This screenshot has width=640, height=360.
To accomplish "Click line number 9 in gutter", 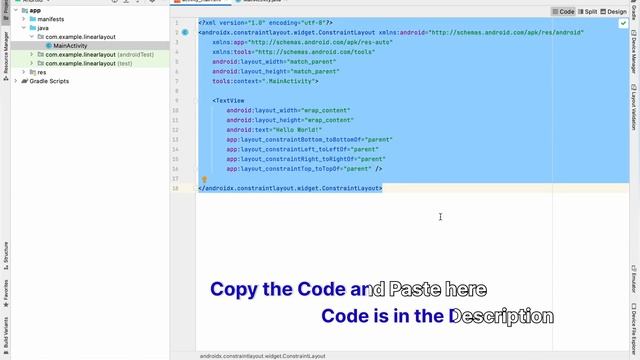I will [x=176, y=100].
